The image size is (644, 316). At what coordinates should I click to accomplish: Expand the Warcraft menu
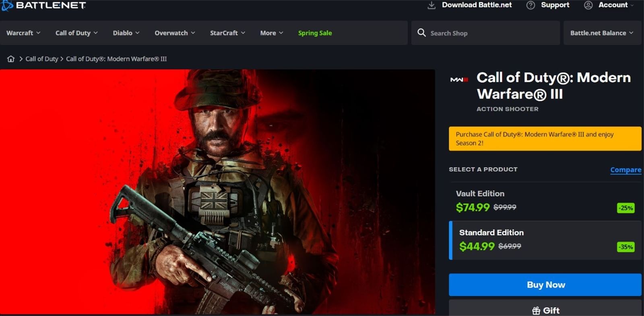pyautogui.click(x=23, y=33)
